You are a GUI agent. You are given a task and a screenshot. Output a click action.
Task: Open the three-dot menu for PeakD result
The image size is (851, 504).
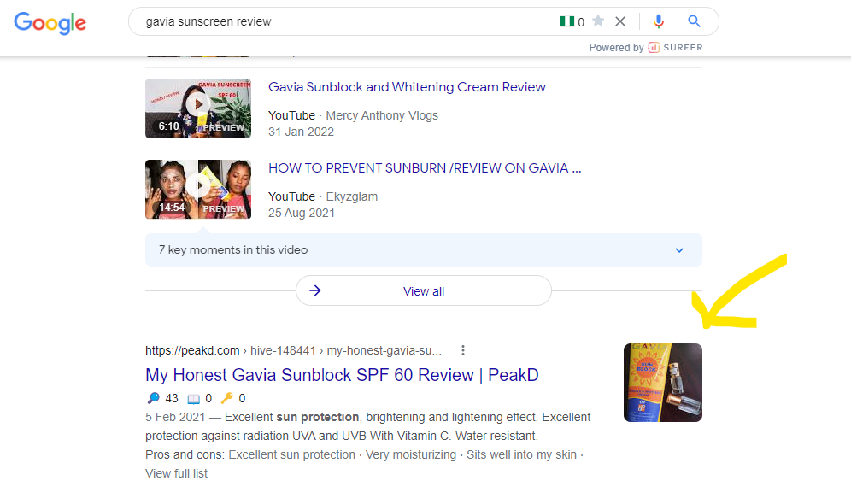[463, 350]
